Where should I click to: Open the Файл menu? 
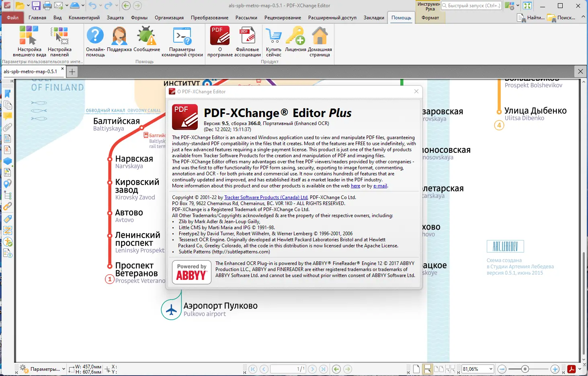click(x=12, y=18)
